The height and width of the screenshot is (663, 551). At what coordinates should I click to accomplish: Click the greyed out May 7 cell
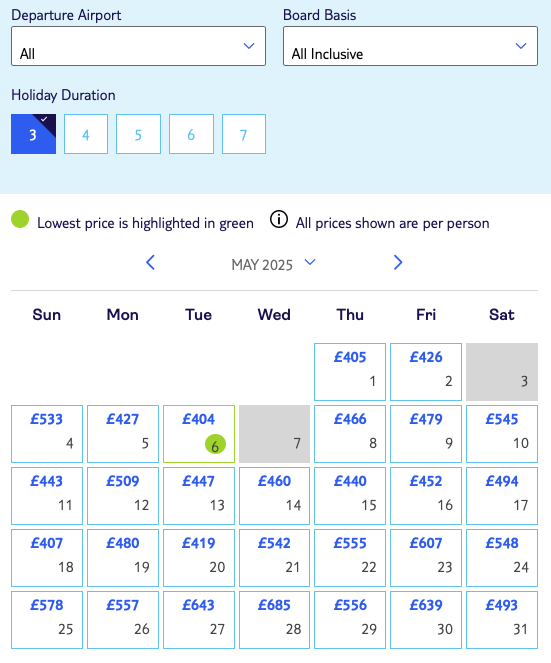[x=274, y=434]
